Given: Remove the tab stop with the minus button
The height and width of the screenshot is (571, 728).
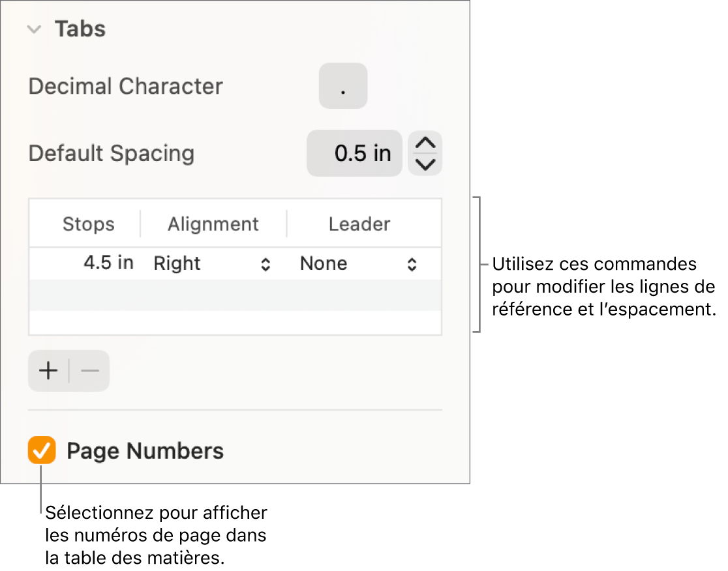Looking at the screenshot, I should click(89, 370).
